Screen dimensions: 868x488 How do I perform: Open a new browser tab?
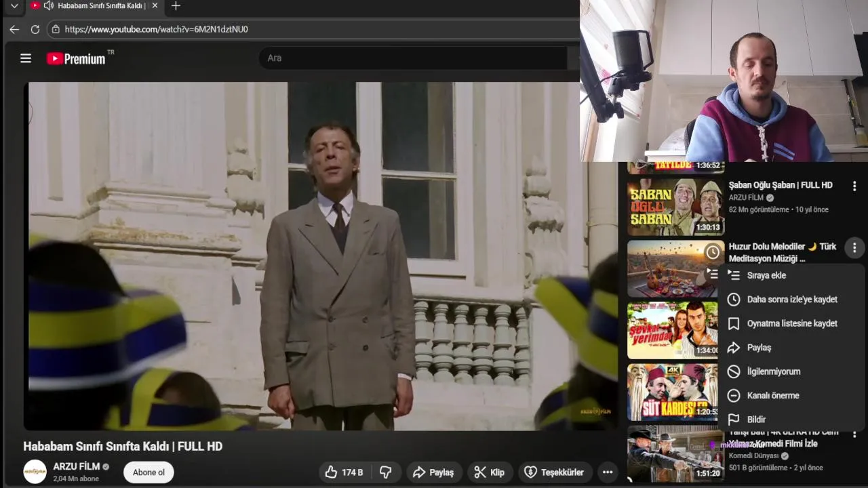pyautogui.click(x=176, y=6)
